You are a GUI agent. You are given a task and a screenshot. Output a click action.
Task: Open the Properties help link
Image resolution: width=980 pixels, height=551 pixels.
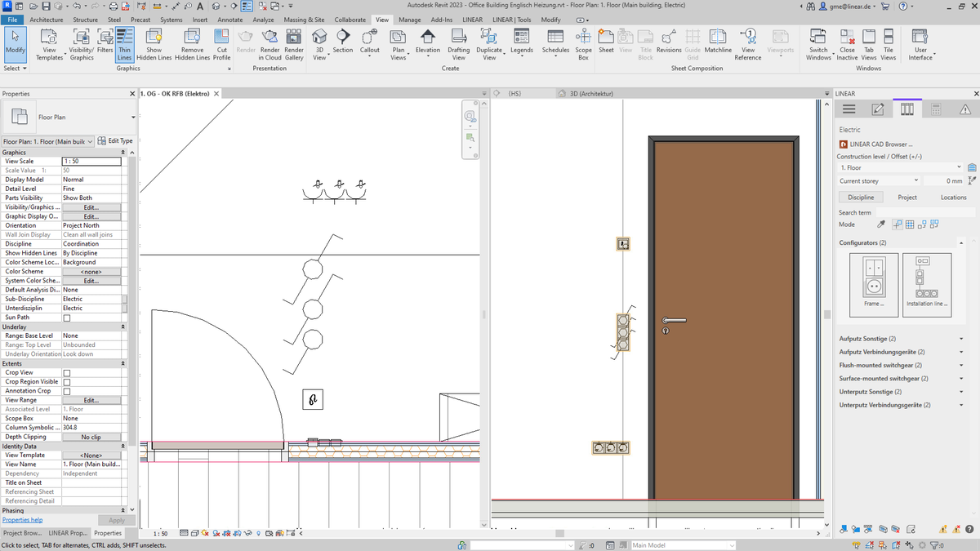point(22,520)
